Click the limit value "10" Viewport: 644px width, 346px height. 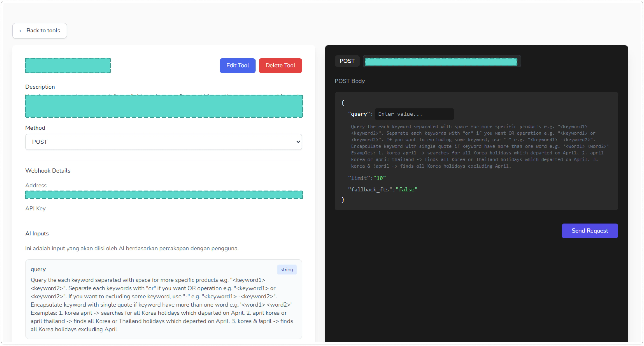[379, 178]
